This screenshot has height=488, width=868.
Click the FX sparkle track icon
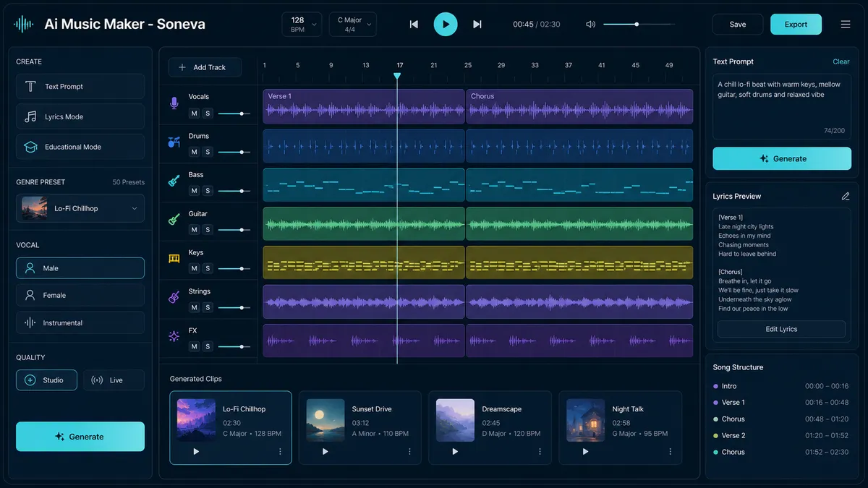click(174, 336)
